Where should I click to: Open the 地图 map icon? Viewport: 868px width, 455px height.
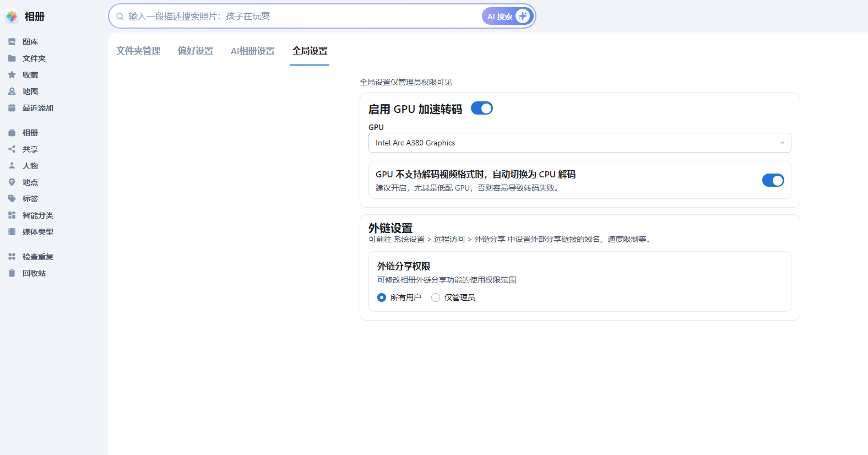[12, 91]
